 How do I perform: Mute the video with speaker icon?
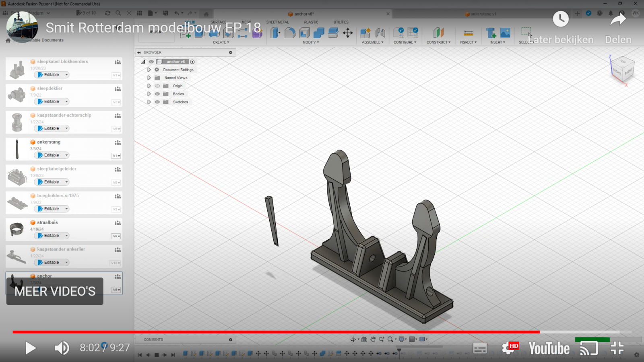coord(62,348)
